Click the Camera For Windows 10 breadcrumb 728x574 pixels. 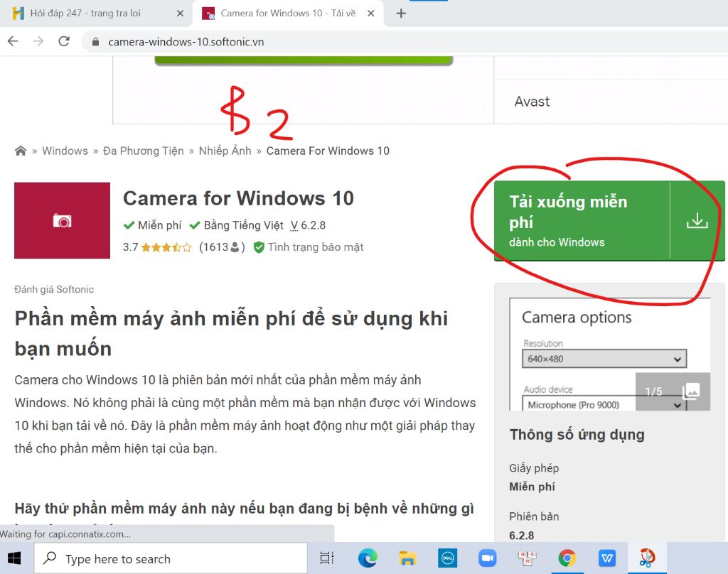[328, 151]
